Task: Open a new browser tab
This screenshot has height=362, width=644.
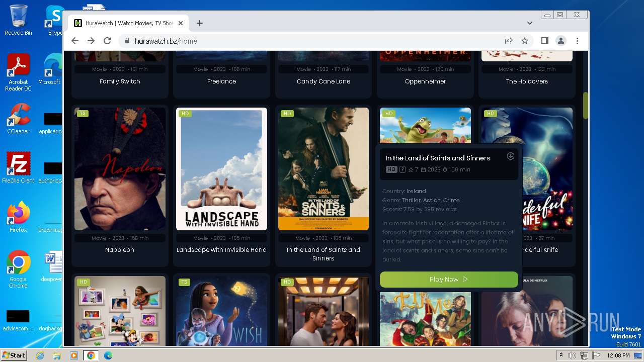Action: [x=200, y=23]
